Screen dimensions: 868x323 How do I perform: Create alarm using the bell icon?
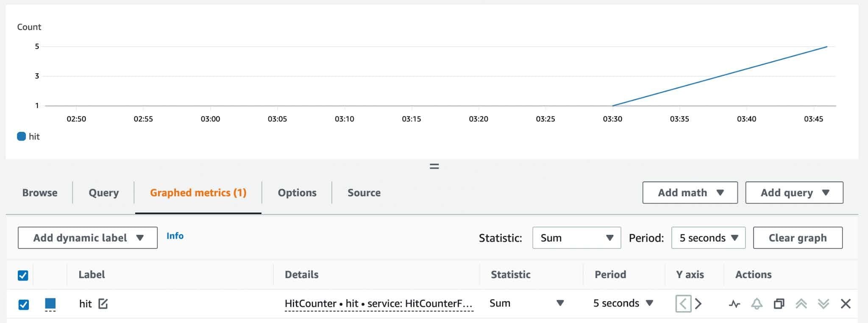pyautogui.click(x=757, y=304)
